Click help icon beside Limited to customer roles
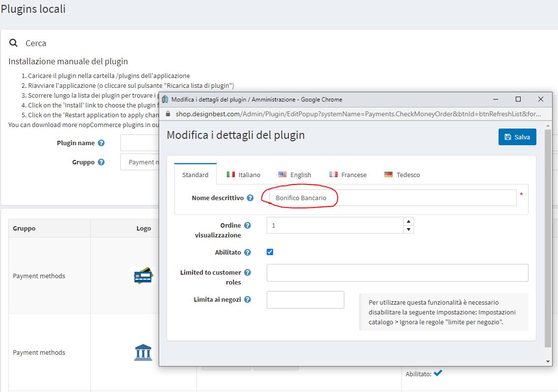Viewport: 558px width, 392px height. point(248,273)
